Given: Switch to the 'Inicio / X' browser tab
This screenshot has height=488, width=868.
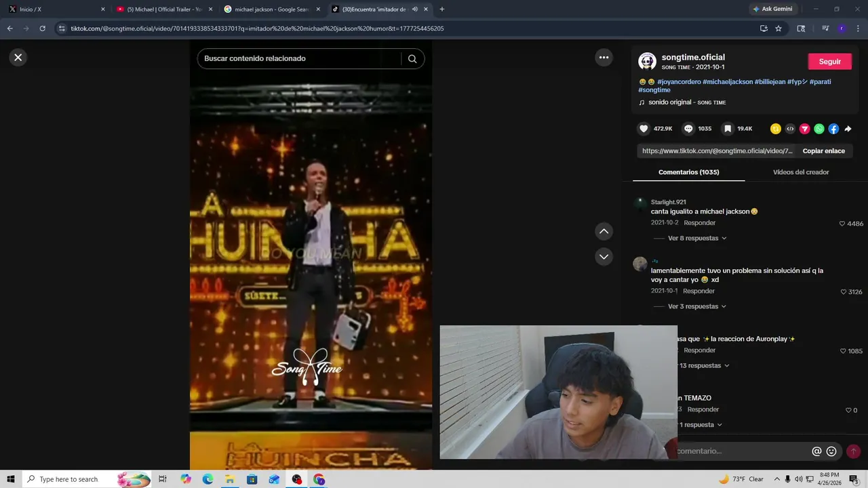Looking at the screenshot, I should [56, 9].
